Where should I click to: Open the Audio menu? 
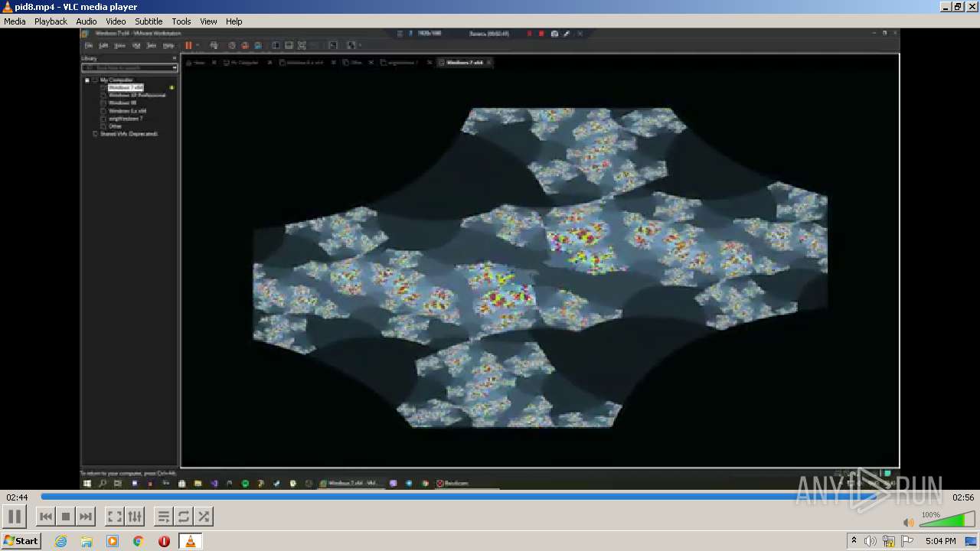click(x=87, y=21)
